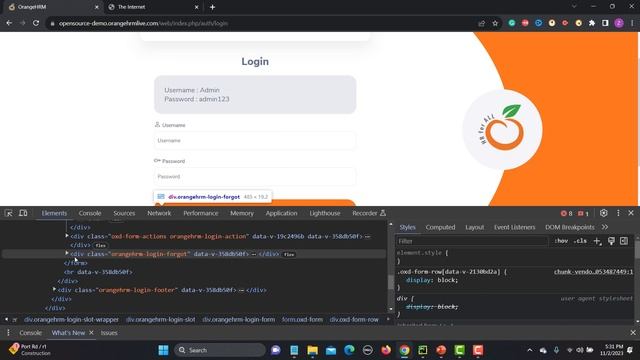Expand the orangehrm-login-footer div node
The height and width of the screenshot is (360, 640).
54,289
